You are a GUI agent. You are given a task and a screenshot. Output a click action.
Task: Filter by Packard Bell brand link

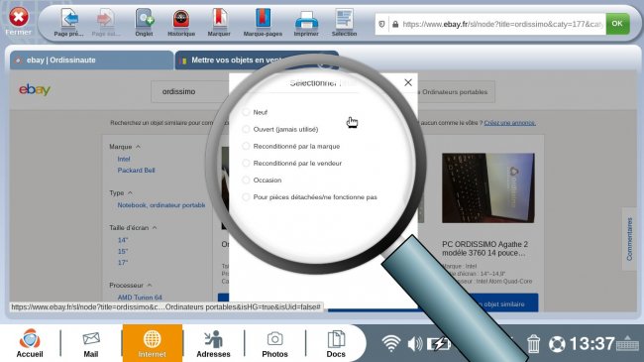[x=136, y=170]
